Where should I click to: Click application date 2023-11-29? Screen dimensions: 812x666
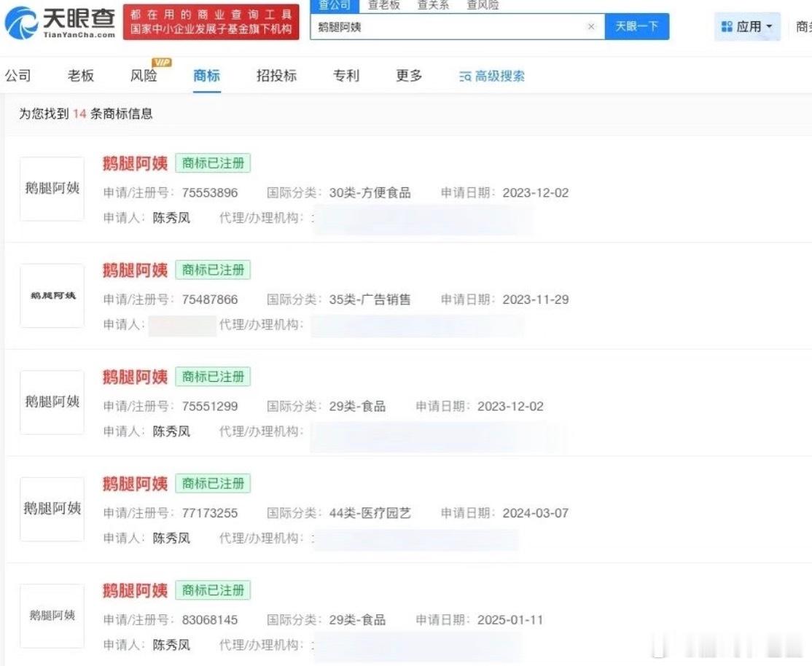point(536,299)
